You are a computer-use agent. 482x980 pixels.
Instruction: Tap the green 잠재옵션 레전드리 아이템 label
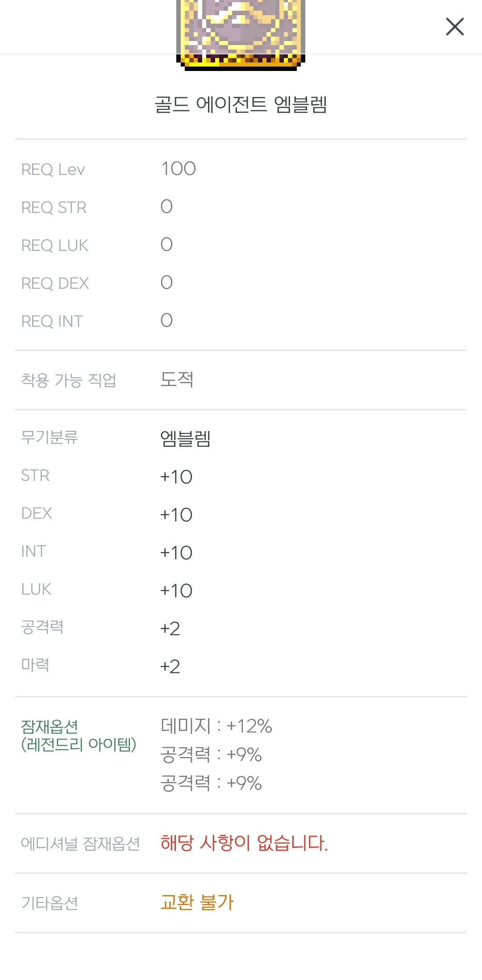coord(79,735)
